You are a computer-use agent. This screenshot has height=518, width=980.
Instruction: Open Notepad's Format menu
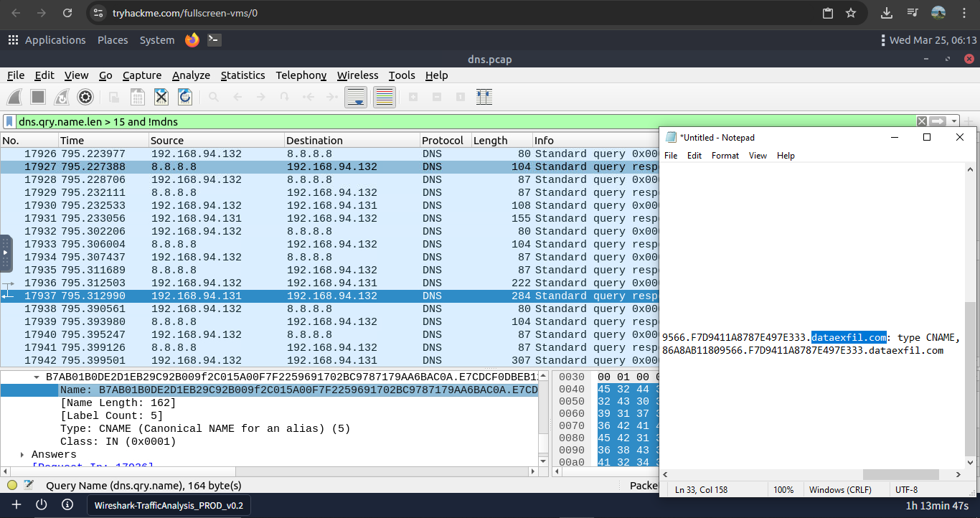(x=725, y=156)
